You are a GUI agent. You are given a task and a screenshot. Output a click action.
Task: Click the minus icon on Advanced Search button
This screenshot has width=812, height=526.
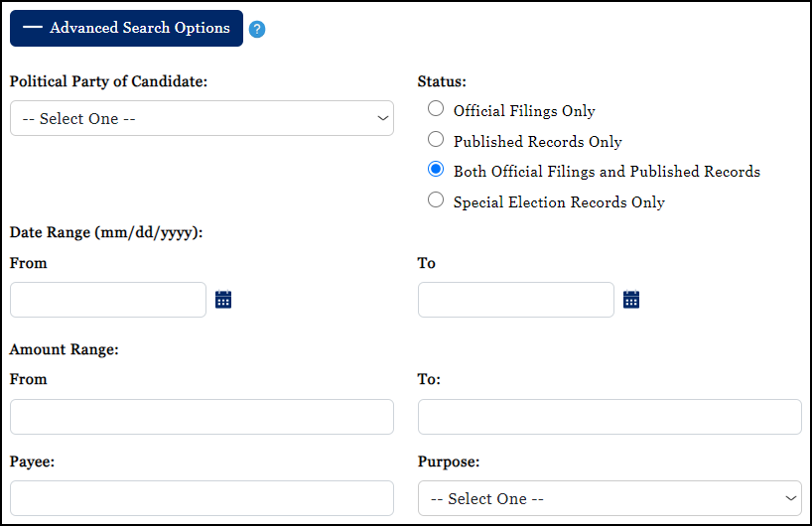click(x=33, y=28)
